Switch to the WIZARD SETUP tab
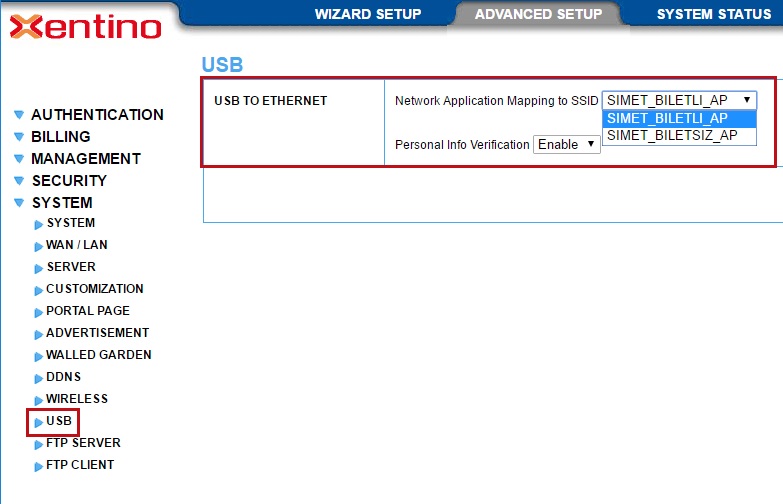The width and height of the screenshot is (783, 504). (x=368, y=14)
